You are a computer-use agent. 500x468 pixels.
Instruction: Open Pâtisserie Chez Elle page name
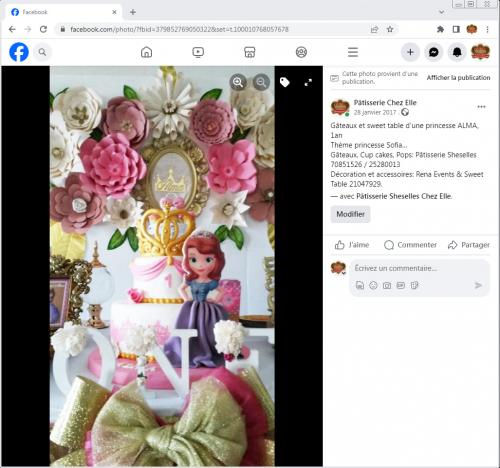point(385,103)
